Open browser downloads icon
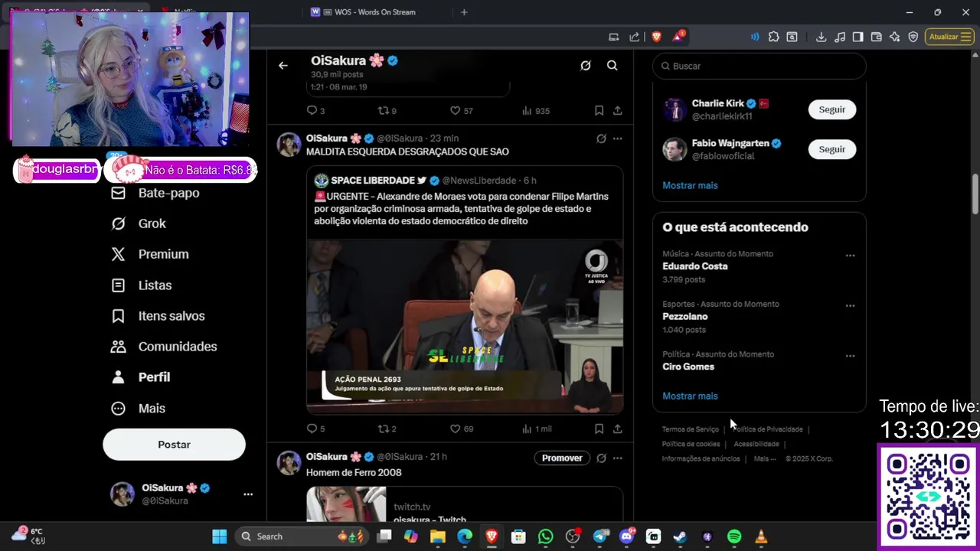This screenshot has width=980, height=551. [821, 37]
